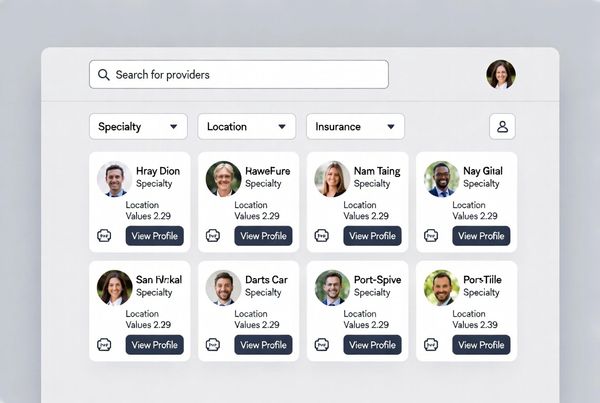
Task: Expand the Specialty filter dropdown
Action: (138, 127)
